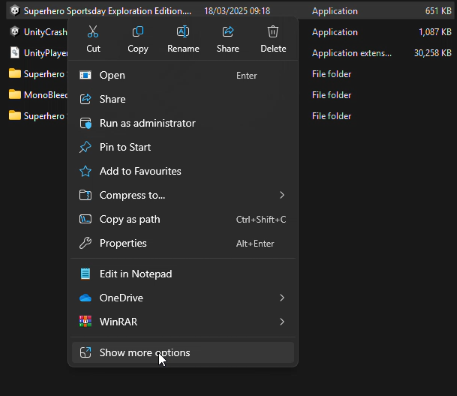Click the Application extens... type cell
Screen dimensions: 457x396
pos(352,53)
